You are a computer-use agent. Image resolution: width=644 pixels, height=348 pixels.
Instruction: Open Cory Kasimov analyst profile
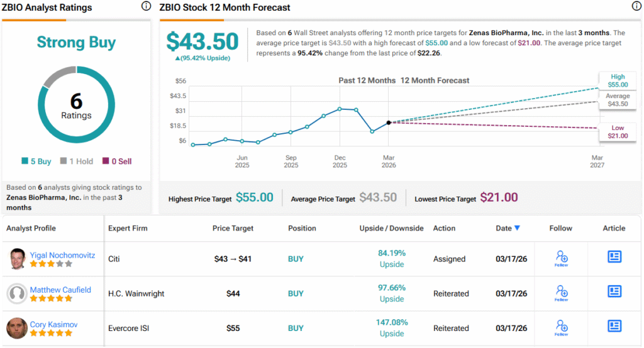55,324
